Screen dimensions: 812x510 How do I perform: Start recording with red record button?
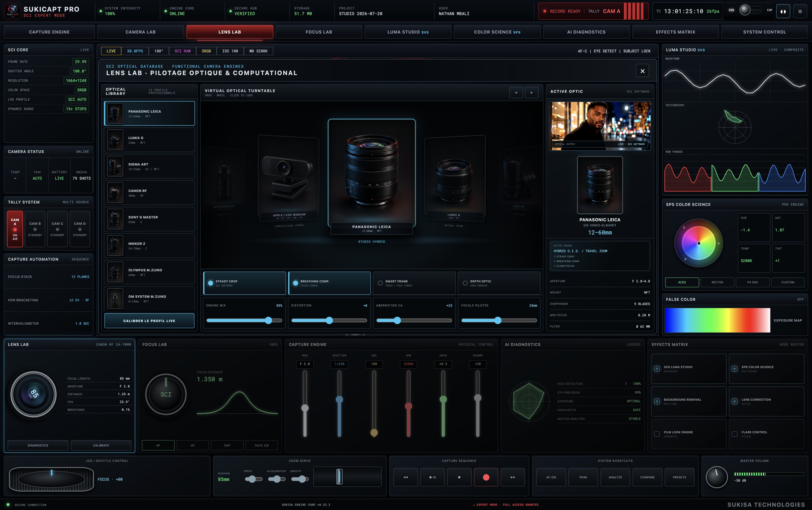tap(486, 477)
